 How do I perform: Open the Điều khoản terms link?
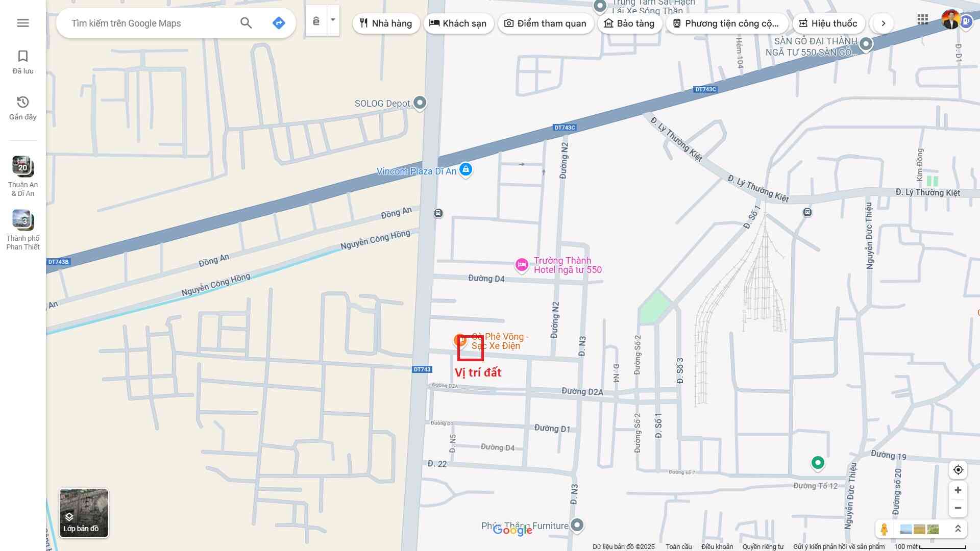[717, 547]
